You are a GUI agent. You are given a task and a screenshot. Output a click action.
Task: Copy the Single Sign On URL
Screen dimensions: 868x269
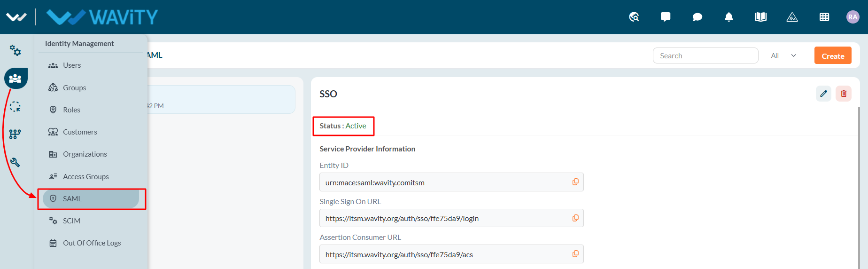click(x=575, y=218)
